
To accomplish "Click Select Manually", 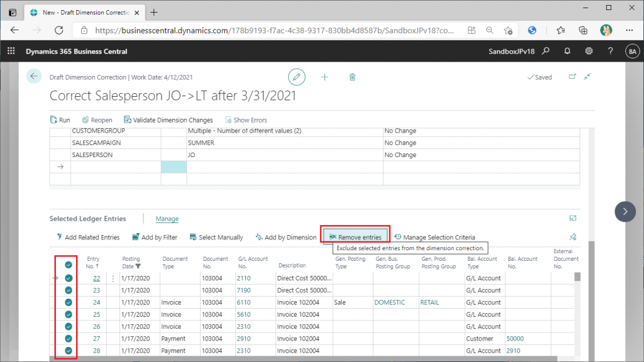I will 216,237.
